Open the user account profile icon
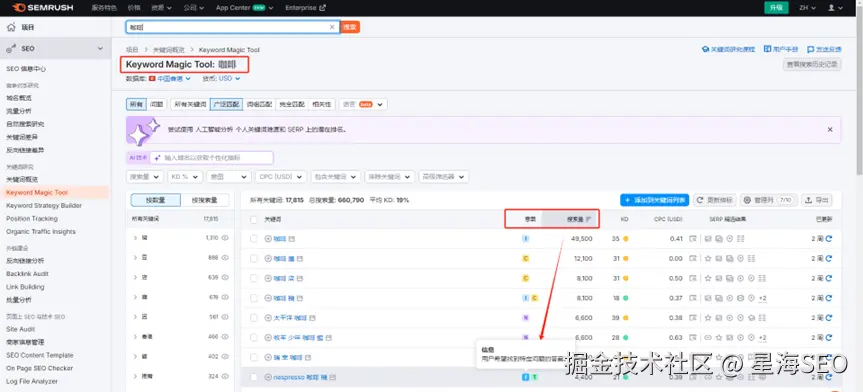863x392 pixels. (832, 8)
